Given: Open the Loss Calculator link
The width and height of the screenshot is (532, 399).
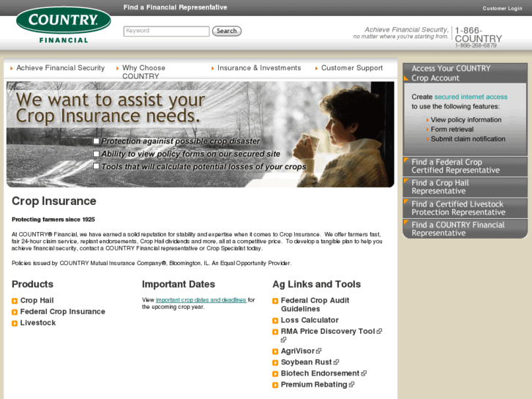Looking at the screenshot, I should click(310, 320).
